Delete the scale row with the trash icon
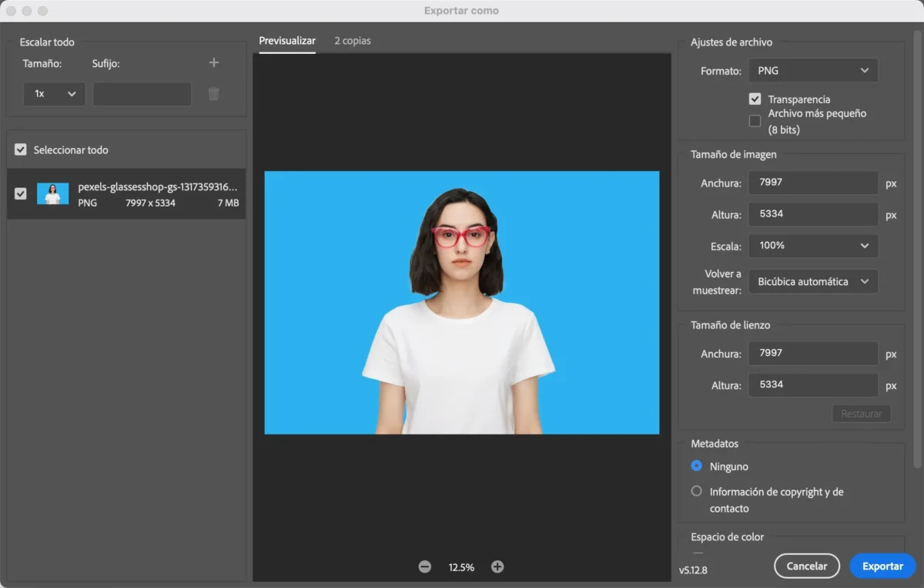 point(213,93)
